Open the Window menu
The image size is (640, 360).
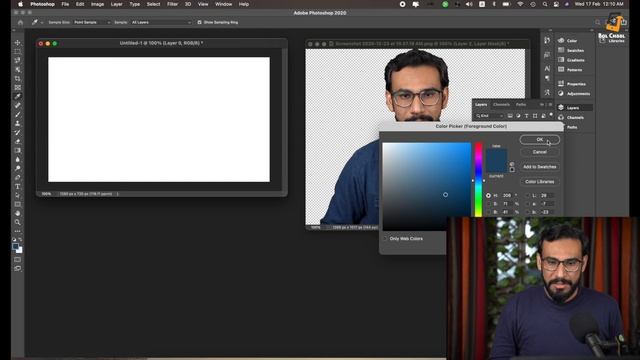point(223,4)
